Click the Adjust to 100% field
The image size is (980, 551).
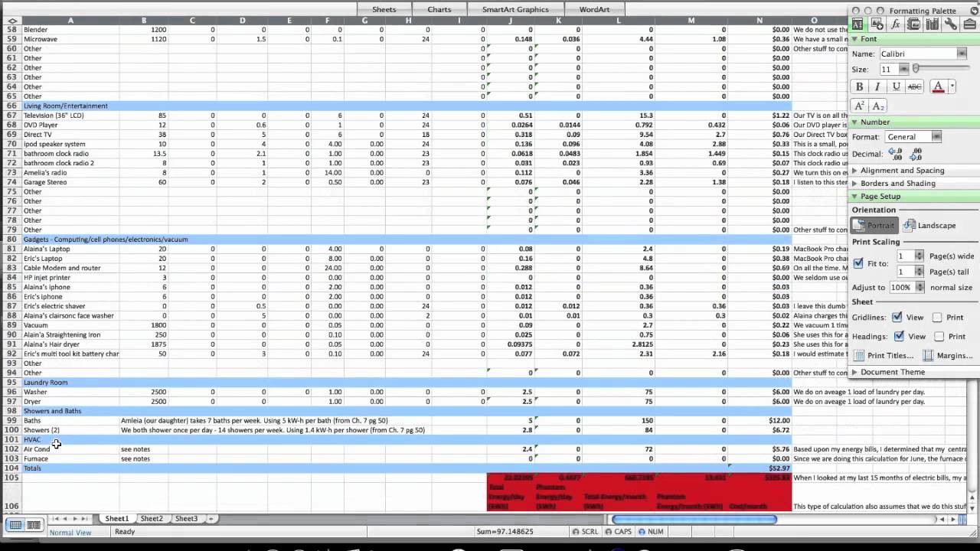coord(901,288)
